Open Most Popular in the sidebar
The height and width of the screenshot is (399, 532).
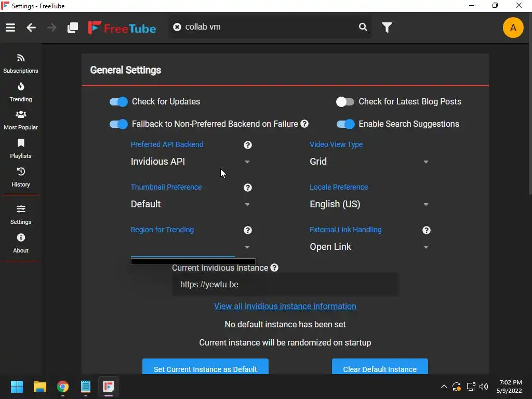coord(21,121)
